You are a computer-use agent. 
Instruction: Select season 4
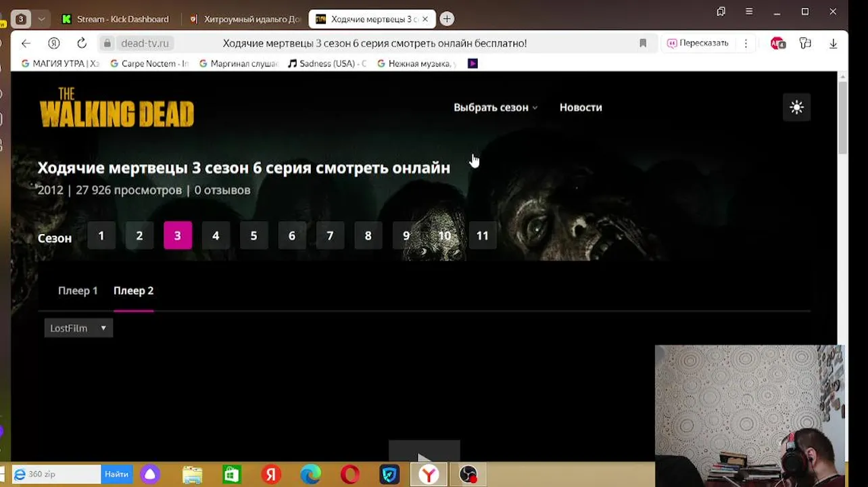pyautogui.click(x=216, y=235)
